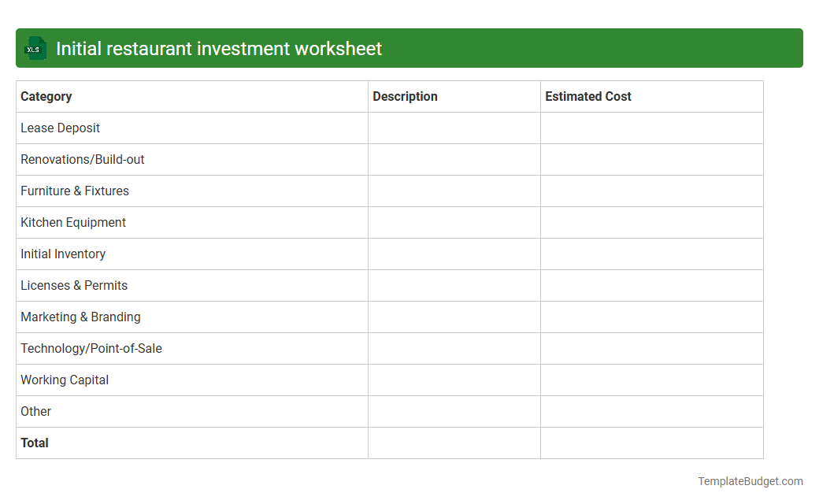Viewport: 819px width, 504px height.
Task: Click the Description field for Lease Deposit
Action: 454,128
